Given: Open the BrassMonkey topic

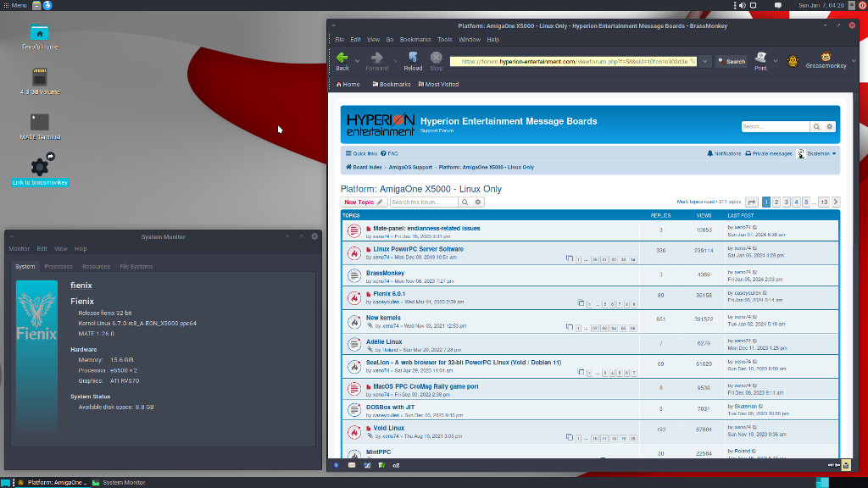Looking at the screenshot, I should coord(385,274).
